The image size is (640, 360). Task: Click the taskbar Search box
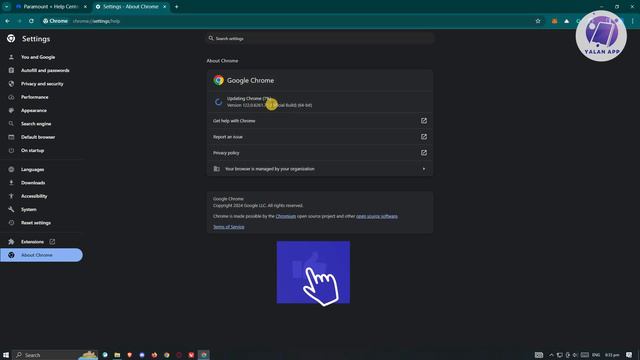click(x=55, y=355)
